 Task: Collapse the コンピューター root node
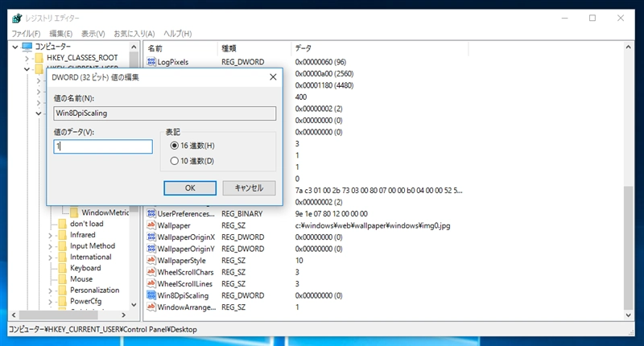point(15,47)
